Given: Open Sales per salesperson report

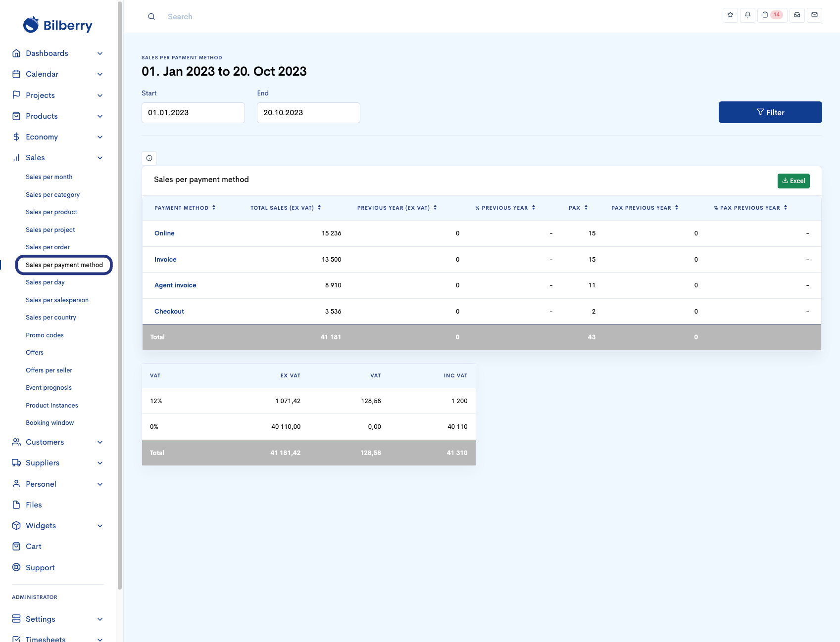Looking at the screenshot, I should coord(57,300).
